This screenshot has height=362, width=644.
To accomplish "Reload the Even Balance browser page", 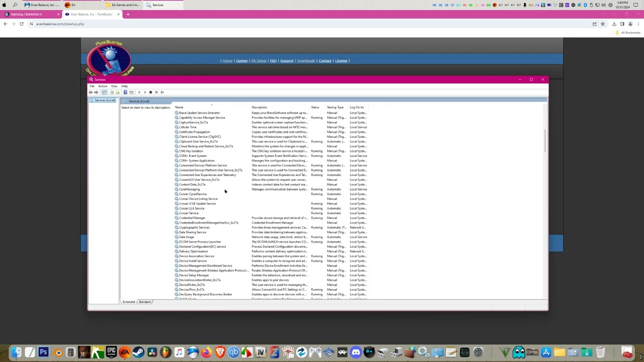I will (x=22, y=24).
